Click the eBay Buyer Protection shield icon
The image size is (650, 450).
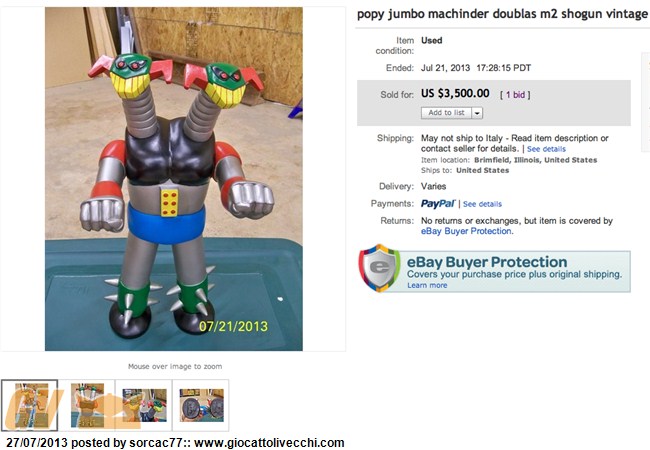[x=379, y=269]
